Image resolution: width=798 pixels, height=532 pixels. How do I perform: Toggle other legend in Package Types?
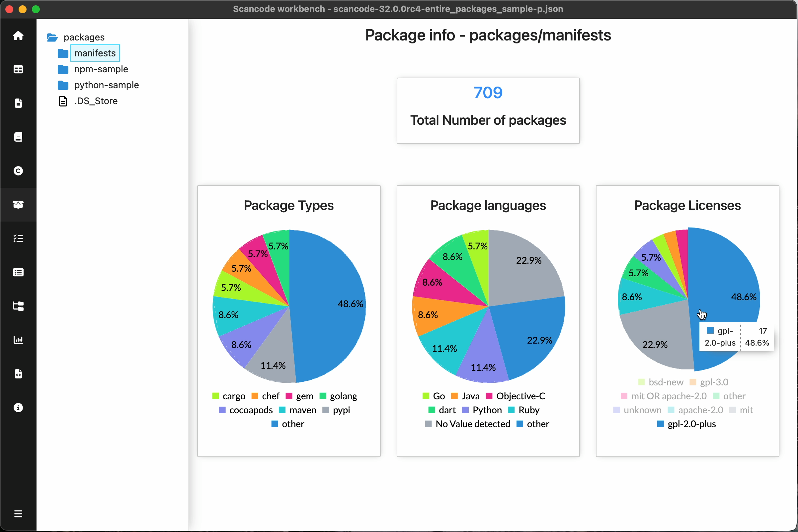288,424
